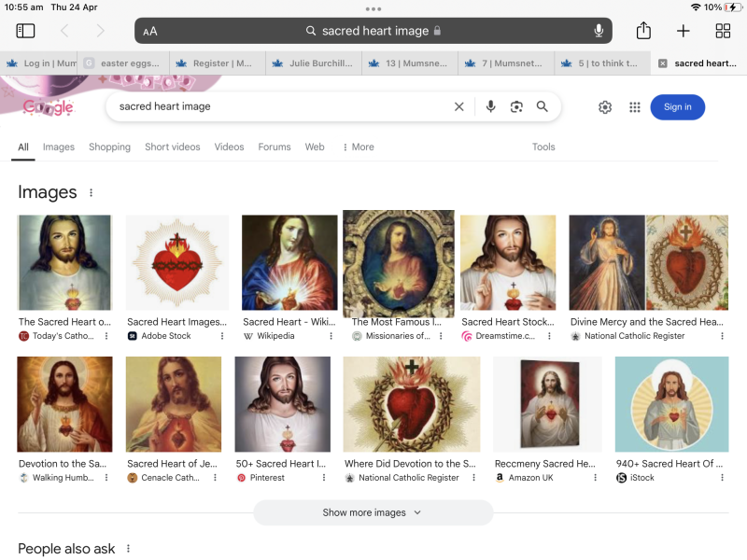Screen dimensions: 747x560
Task: Tap the Safari back arrow
Action: [64, 31]
